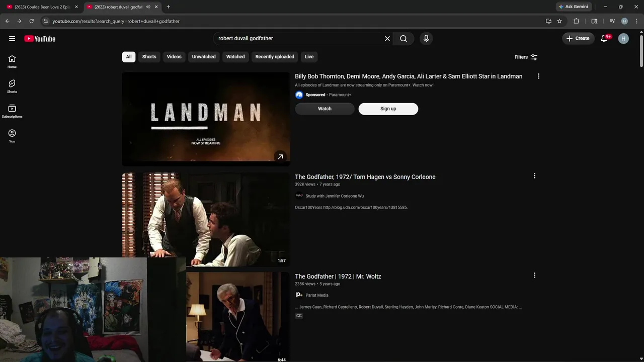View site information in the address bar
Viewport: 644px width, 362px height.
click(45, 21)
